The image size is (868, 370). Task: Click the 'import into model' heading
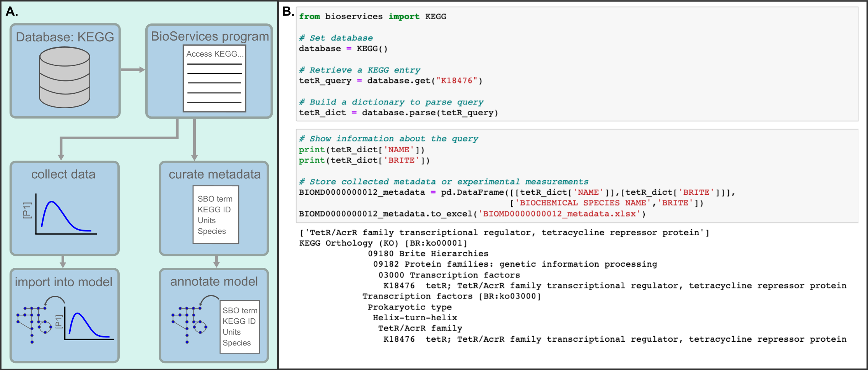pyautogui.click(x=63, y=282)
